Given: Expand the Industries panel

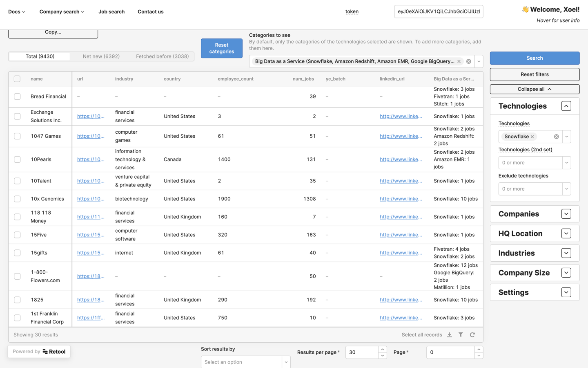Looking at the screenshot, I should 566,253.
